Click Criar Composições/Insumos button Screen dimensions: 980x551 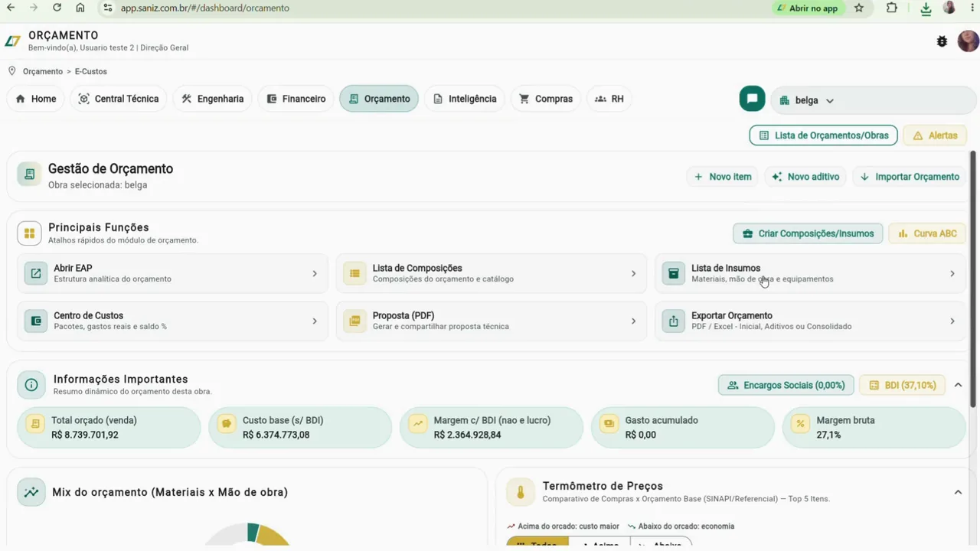pyautogui.click(x=808, y=233)
